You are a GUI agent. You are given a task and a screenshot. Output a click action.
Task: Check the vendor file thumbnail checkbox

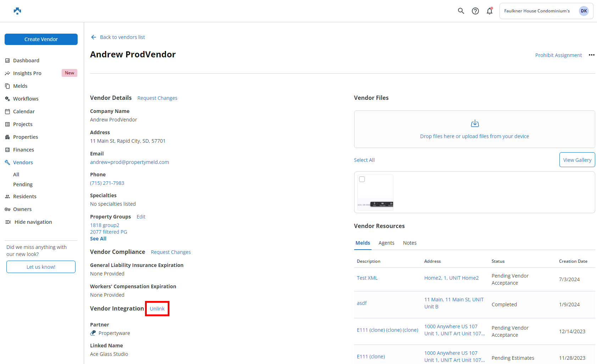point(362,179)
